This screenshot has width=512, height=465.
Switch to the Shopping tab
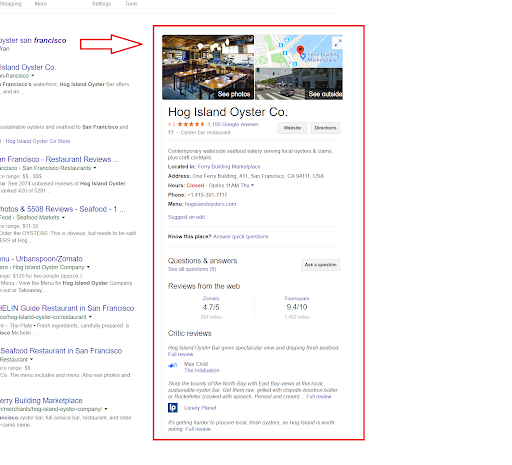pyautogui.click(x=11, y=4)
